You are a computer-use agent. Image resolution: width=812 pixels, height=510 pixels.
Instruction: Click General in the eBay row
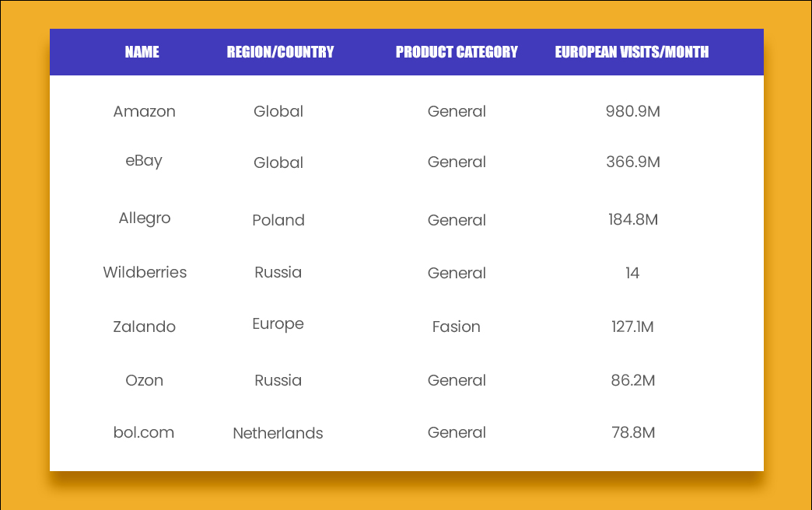(457, 162)
